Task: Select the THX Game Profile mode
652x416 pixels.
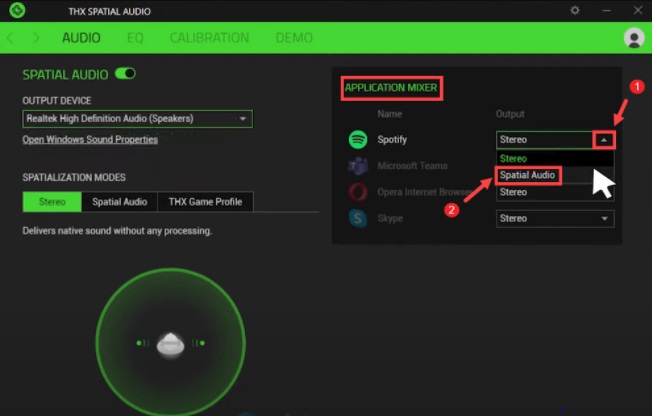Action: 205,202
